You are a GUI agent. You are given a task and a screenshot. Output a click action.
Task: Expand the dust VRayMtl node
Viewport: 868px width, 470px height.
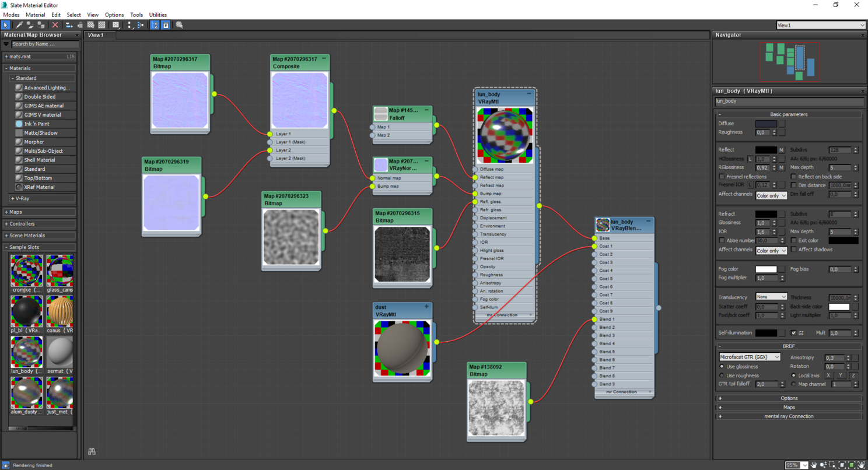point(426,307)
